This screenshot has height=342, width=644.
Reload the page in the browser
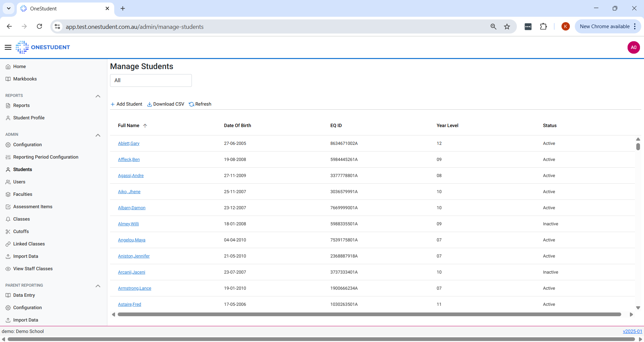[x=39, y=26]
